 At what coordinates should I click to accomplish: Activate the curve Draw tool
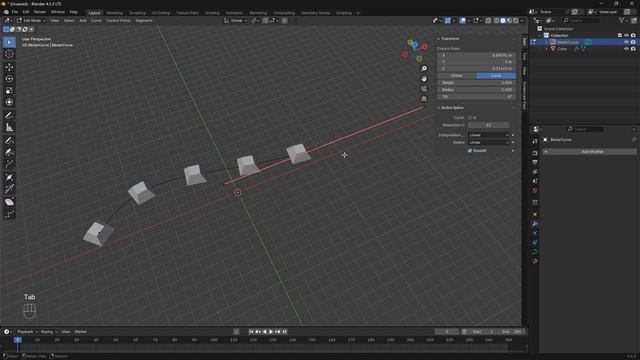(x=9, y=141)
